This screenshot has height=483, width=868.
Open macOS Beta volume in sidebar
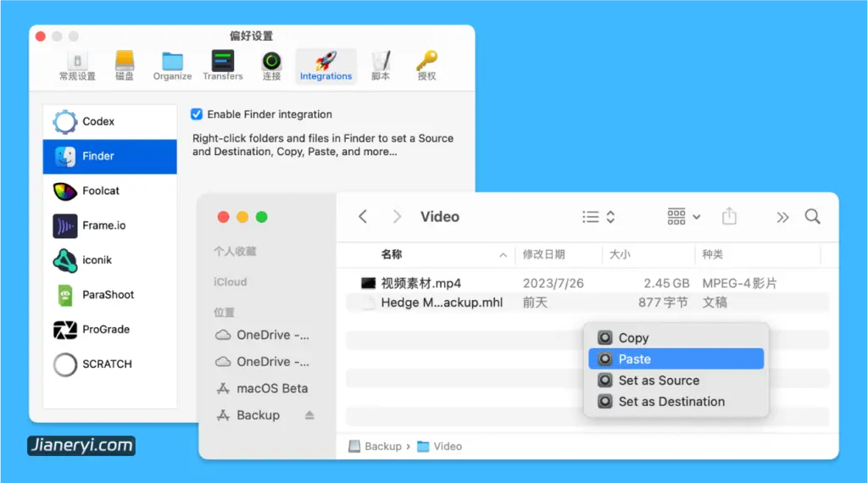[x=263, y=388]
